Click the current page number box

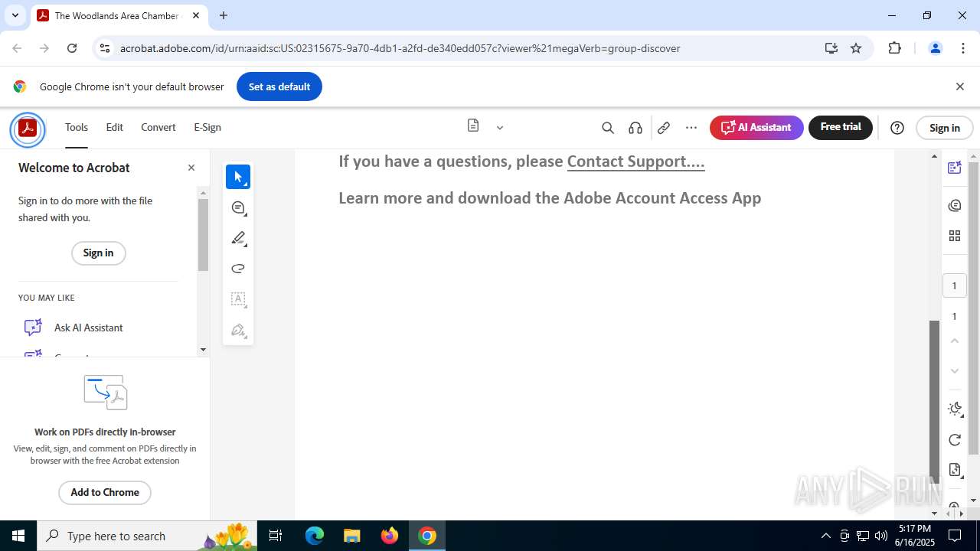click(x=954, y=285)
